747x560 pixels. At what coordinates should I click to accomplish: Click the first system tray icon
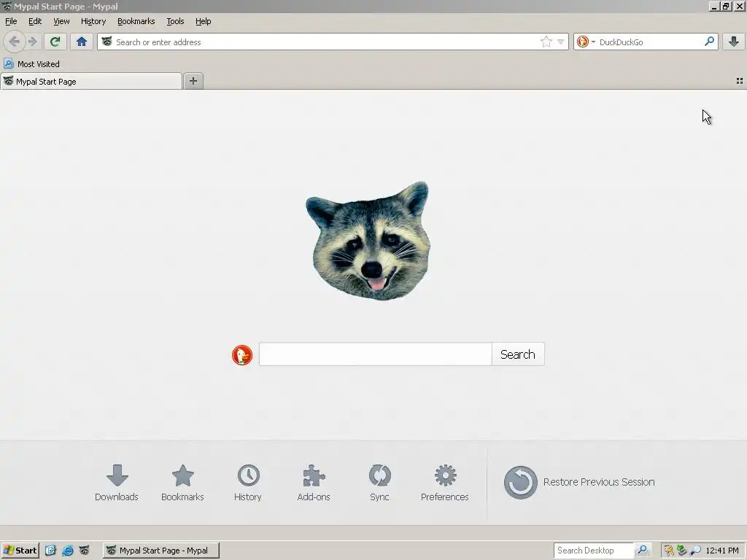(669, 551)
